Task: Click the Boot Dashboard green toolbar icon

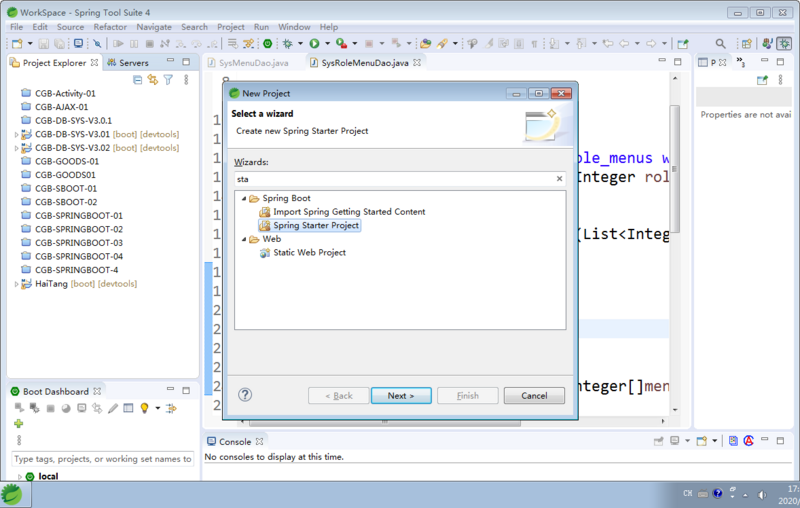Action: (x=267, y=44)
